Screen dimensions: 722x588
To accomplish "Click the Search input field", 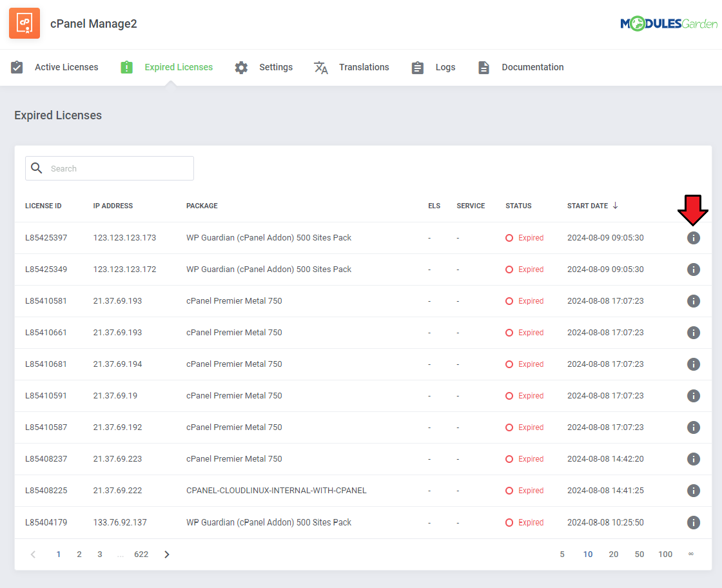I will coord(110,168).
